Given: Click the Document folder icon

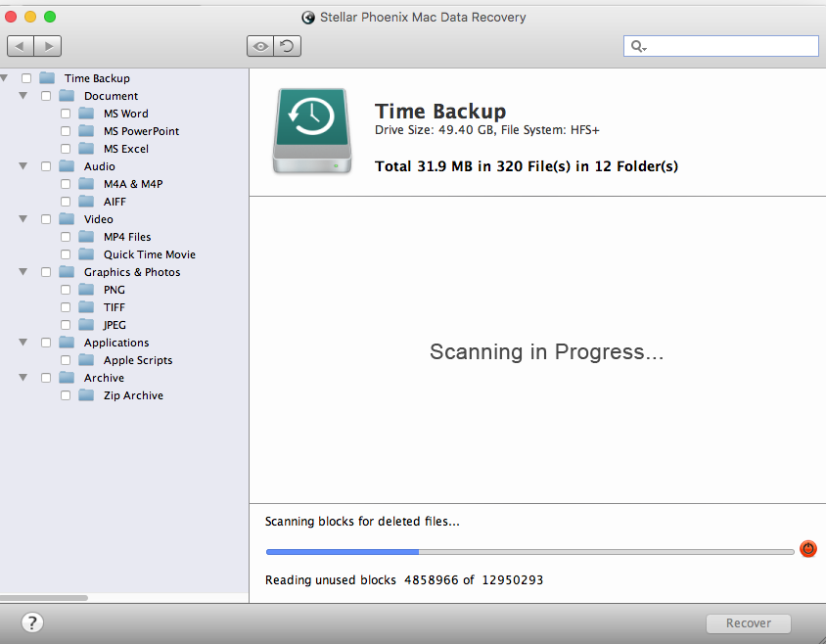Looking at the screenshot, I should [67, 95].
